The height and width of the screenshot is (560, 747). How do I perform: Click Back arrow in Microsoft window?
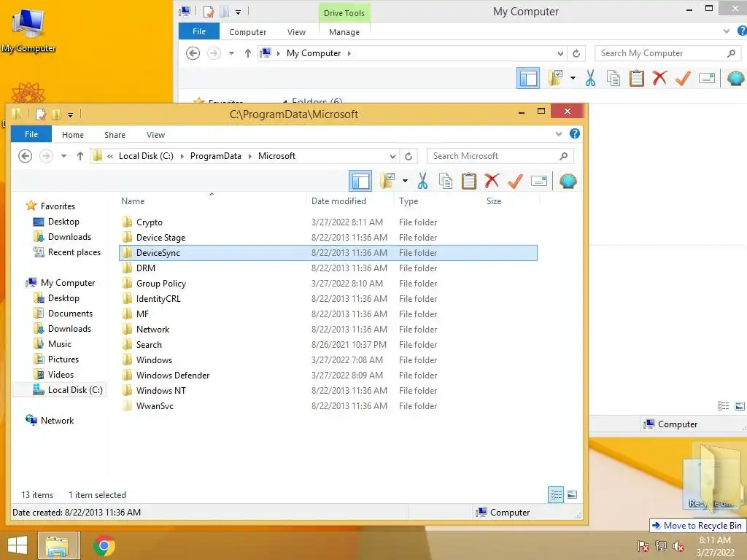pos(25,156)
